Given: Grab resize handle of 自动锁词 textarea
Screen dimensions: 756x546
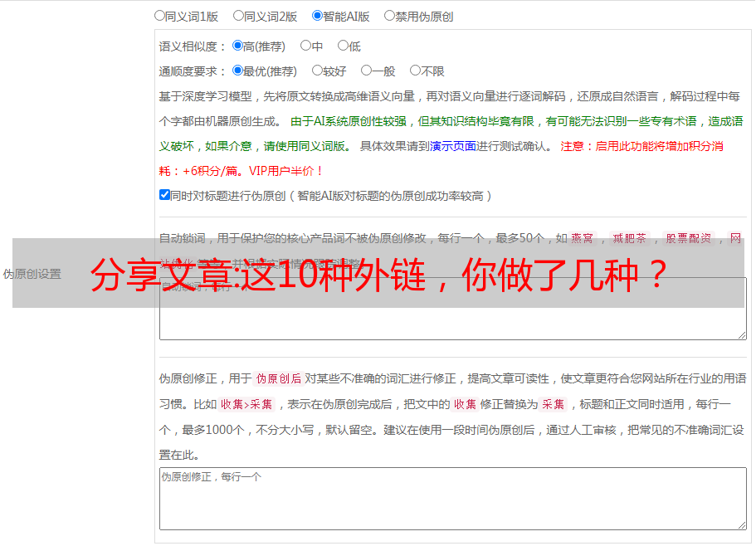Looking at the screenshot, I should (x=742, y=335).
